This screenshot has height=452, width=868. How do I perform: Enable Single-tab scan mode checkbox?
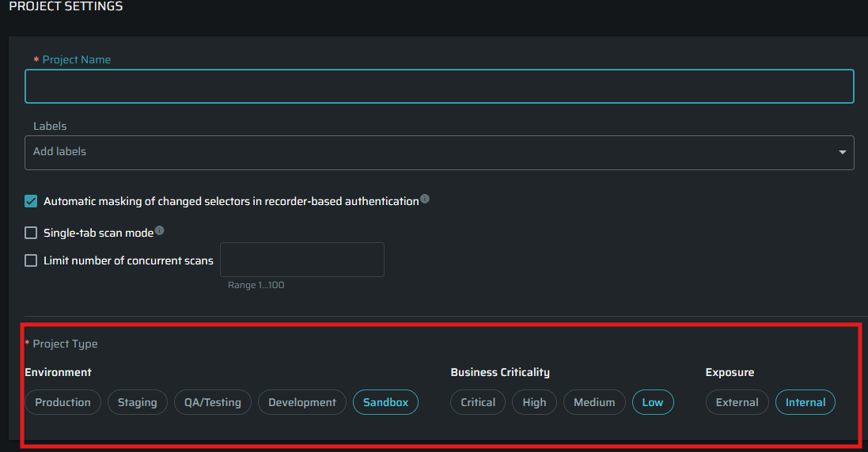[31, 233]
